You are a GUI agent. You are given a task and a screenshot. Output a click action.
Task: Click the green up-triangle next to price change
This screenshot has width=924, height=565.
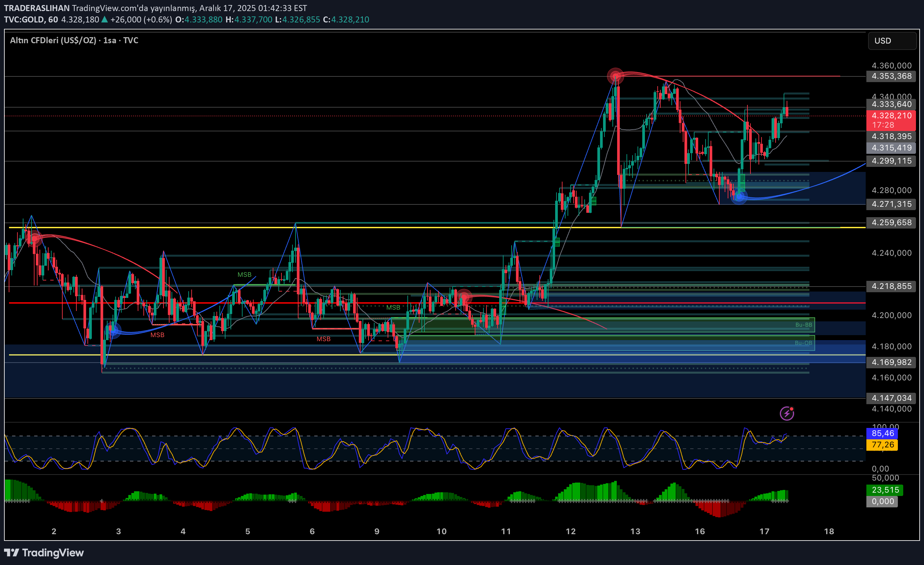105,19
